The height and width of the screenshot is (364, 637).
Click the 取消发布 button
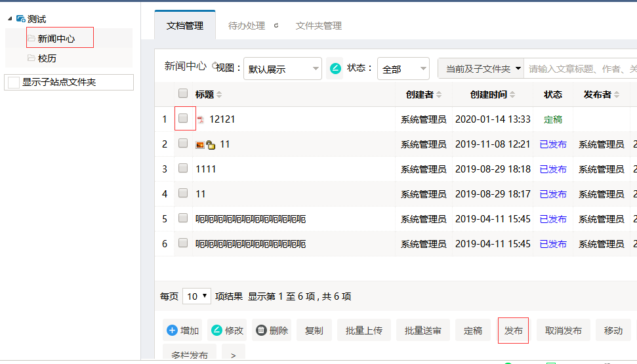[x=563, y=331]
